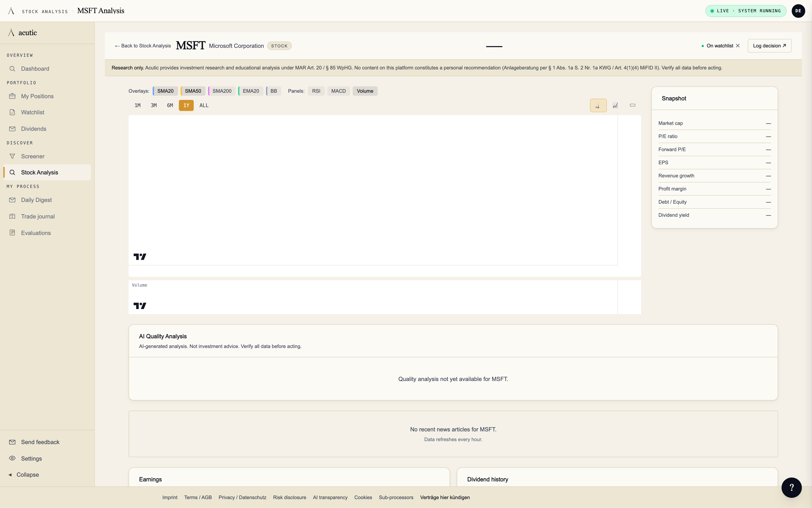Open the Trade journal

[47, 216]
